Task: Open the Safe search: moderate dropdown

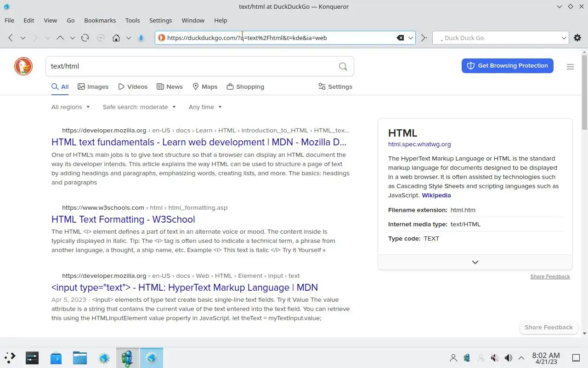Action: (x=139, y=107)
